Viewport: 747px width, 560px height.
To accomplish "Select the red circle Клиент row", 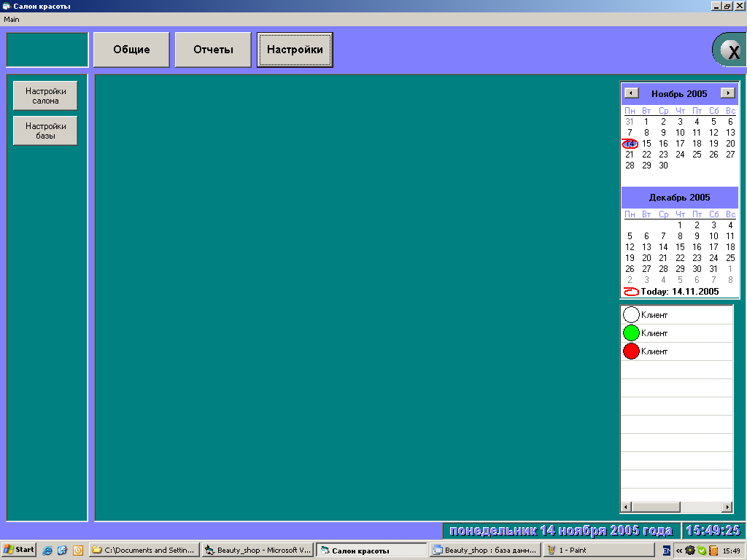I will (x=676, y=351).
